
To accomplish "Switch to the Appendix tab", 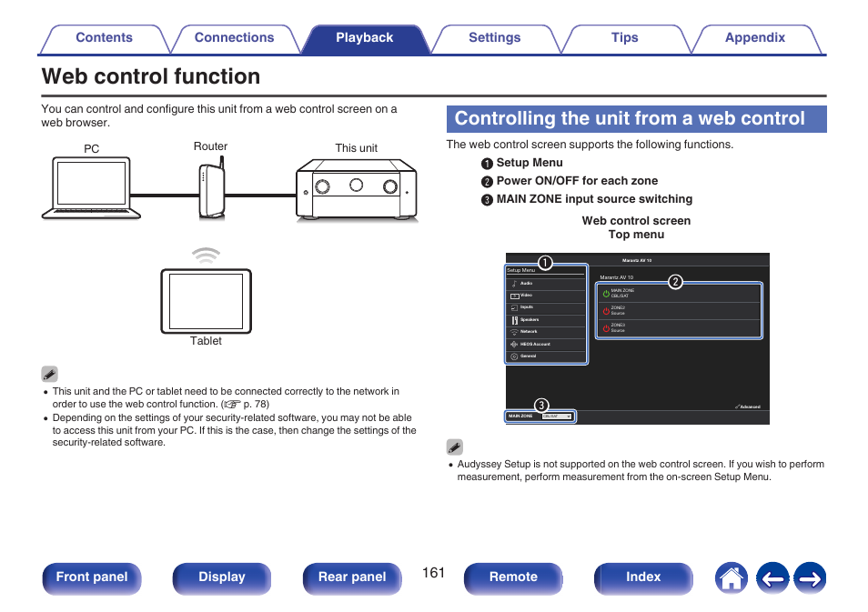I will click(x=755, y=38).
